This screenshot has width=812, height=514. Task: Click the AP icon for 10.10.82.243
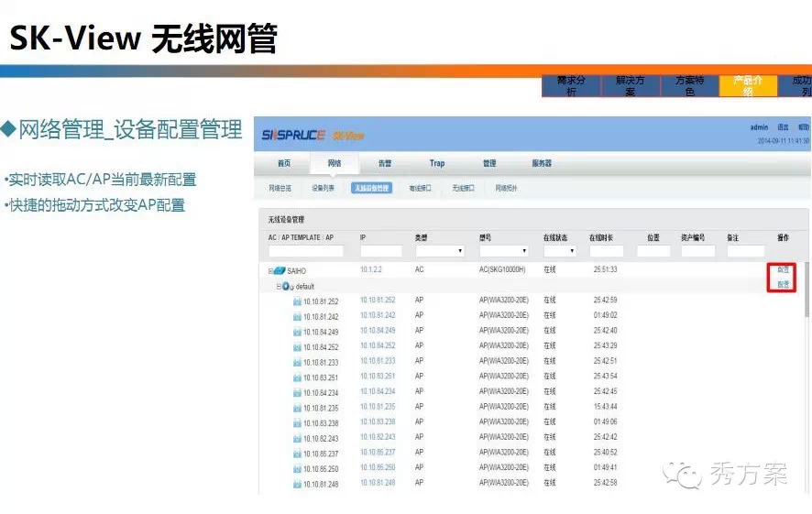point(297,439)
